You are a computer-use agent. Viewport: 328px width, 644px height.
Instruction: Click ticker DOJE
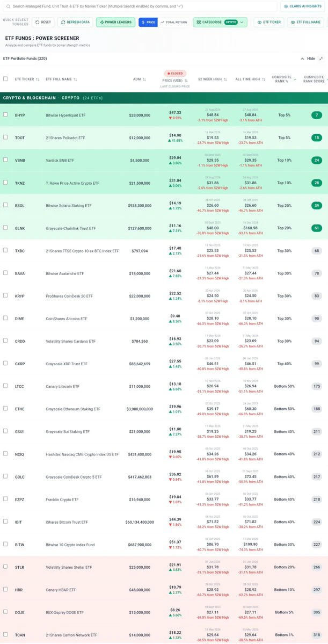coord(20,612)
